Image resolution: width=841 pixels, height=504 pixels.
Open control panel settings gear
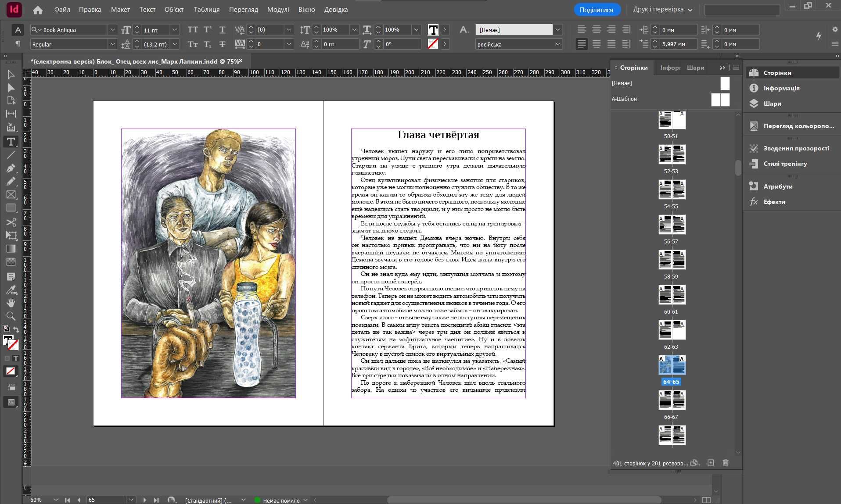coord(835,29)
